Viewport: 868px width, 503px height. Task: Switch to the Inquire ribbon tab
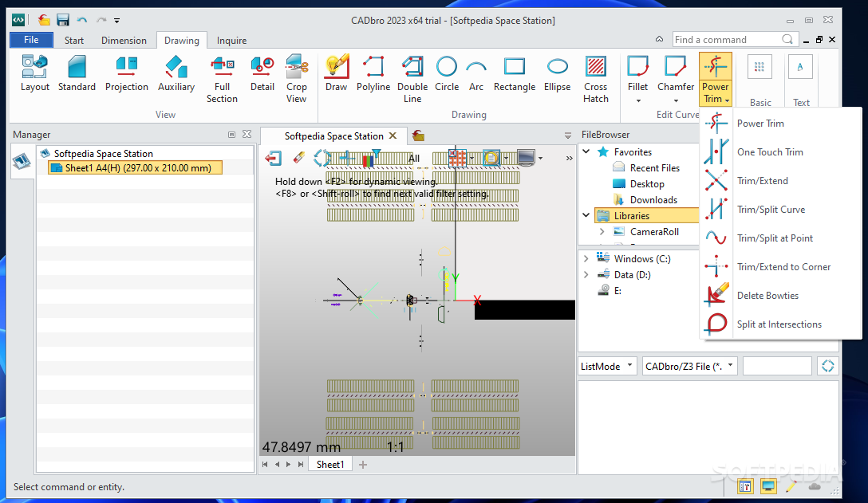(231, 41)
